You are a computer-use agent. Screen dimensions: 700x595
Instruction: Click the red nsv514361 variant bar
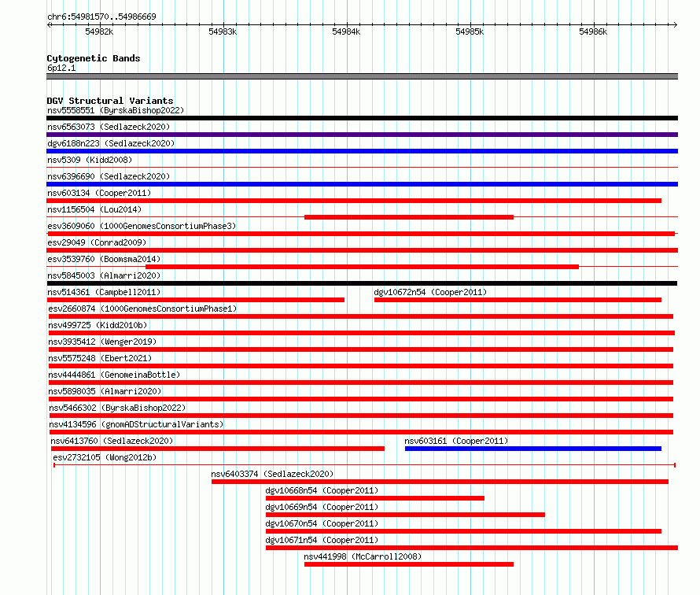[x=196, y=300]
